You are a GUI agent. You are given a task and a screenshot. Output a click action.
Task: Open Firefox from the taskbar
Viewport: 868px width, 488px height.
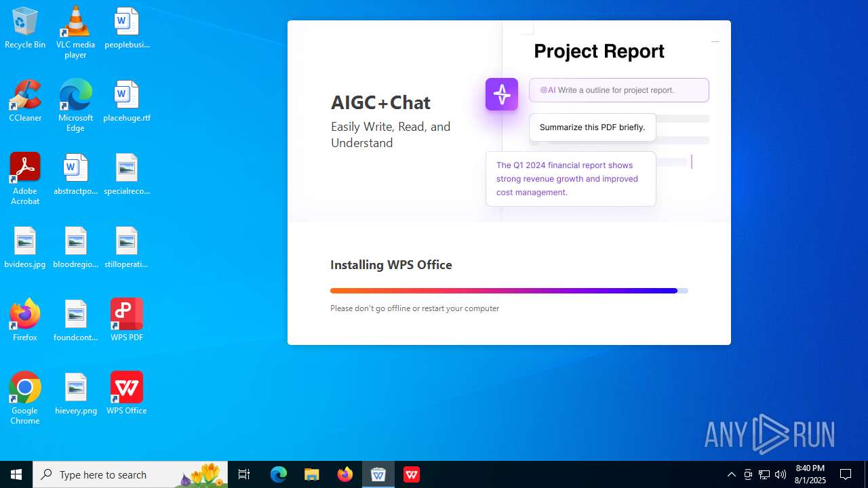click(x=345, y=474)
